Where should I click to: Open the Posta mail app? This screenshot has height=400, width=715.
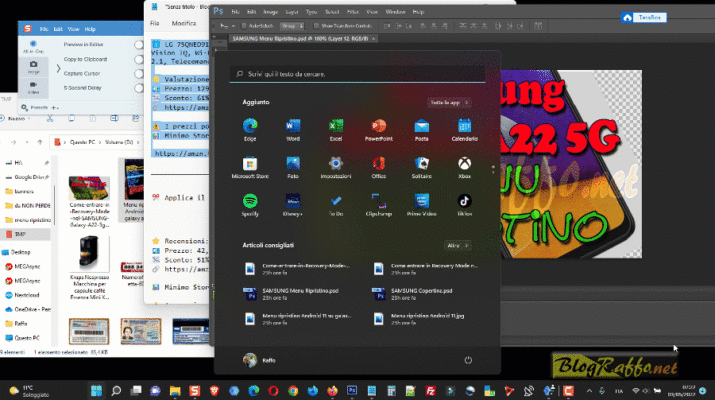(421, 130)
